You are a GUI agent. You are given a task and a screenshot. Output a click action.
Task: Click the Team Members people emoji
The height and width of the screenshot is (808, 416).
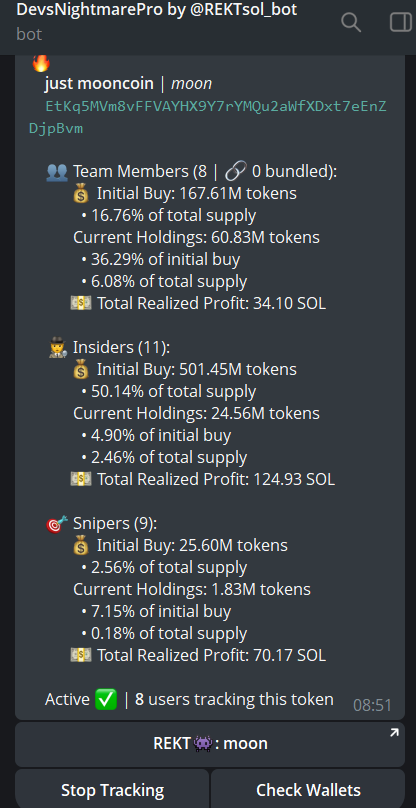tap(57, 172)
